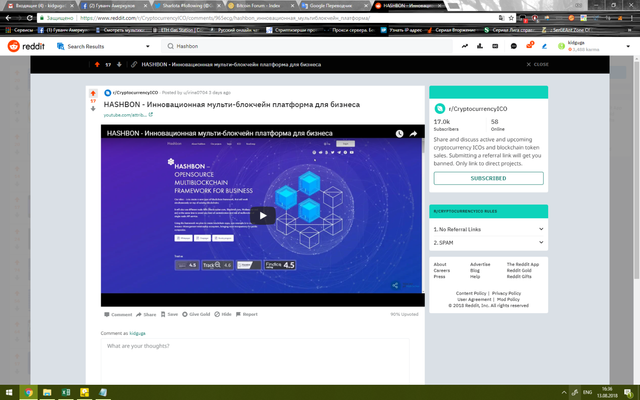Open the User Agreement footer link
Viewport: 640px width, 400px height.
[x=474, y=300]
